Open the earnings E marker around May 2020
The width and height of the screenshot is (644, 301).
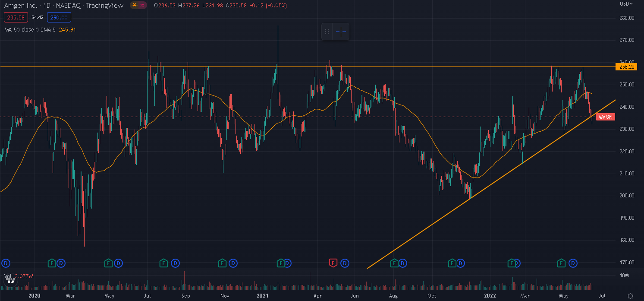(109, 263)
